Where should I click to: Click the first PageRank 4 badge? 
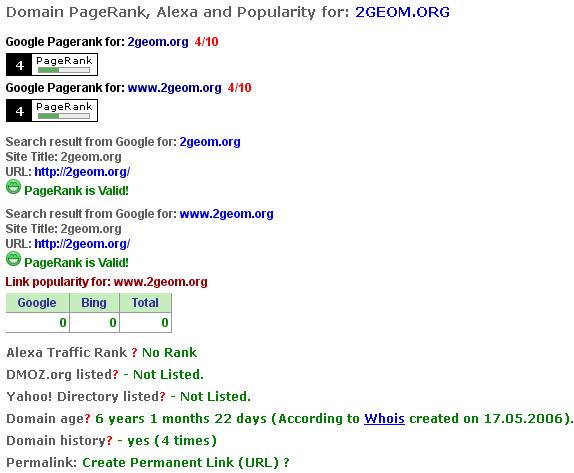click(x=52, y=64)
